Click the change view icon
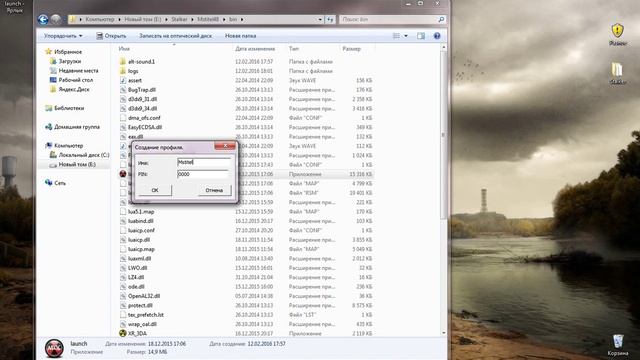The image size is (640, 360). click(x=396, y=36)
